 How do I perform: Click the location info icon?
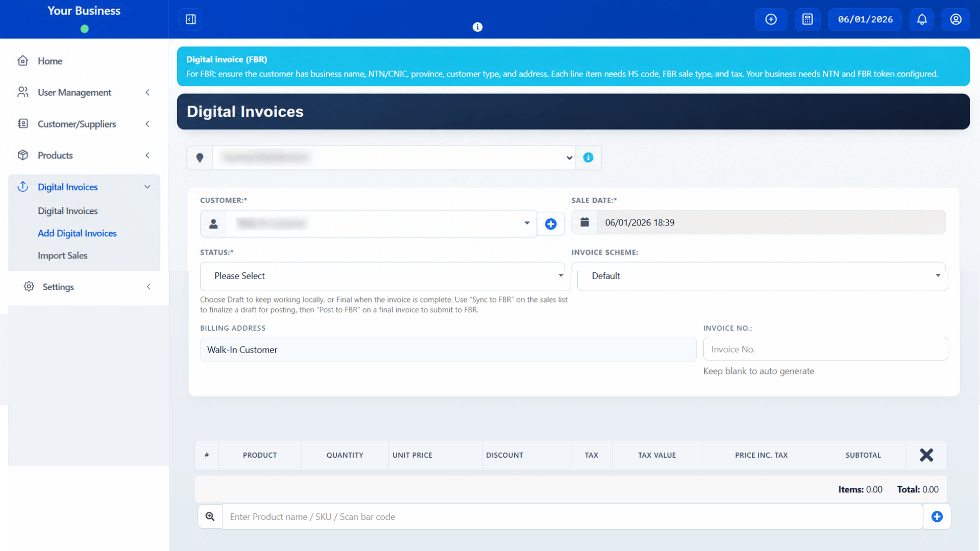(x=588, y=158)
